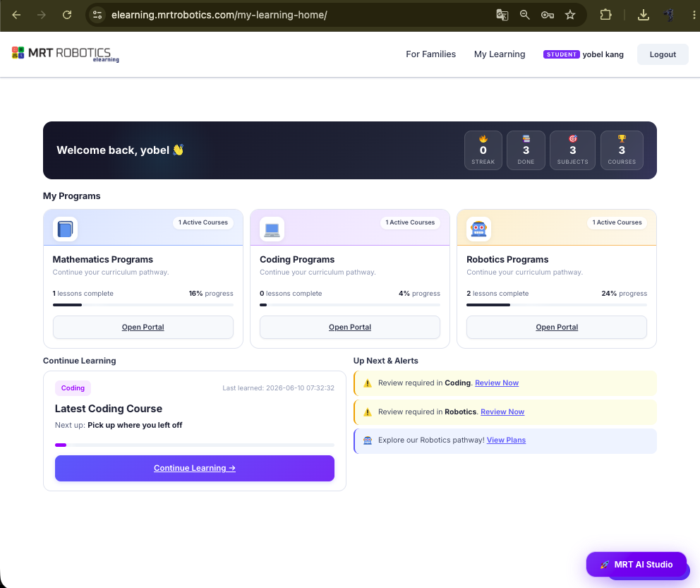Click the Up Next & Alerts heading

click(386, 361)
